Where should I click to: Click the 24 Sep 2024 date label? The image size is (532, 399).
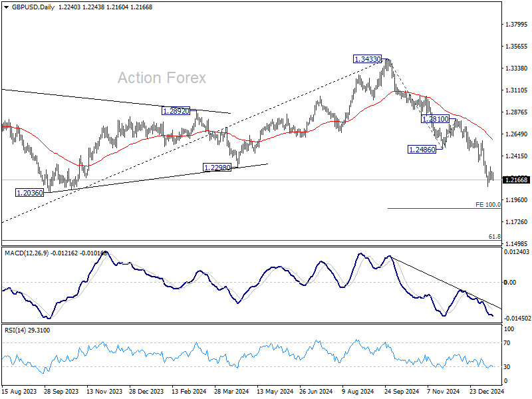(402, 391)
